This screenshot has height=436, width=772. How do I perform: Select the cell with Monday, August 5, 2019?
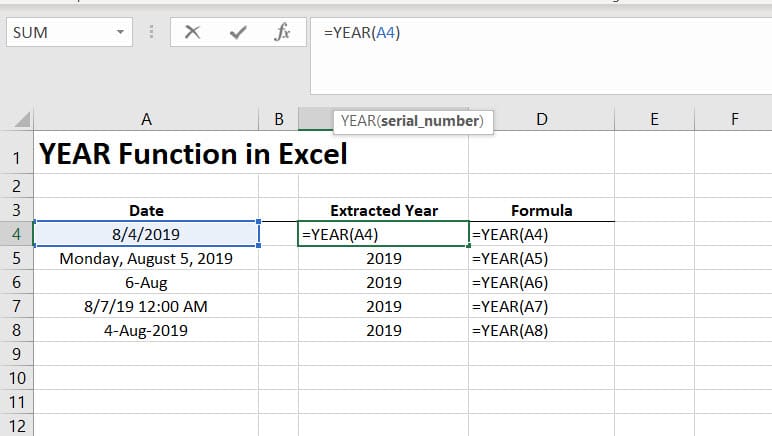[x=146, y=258]
